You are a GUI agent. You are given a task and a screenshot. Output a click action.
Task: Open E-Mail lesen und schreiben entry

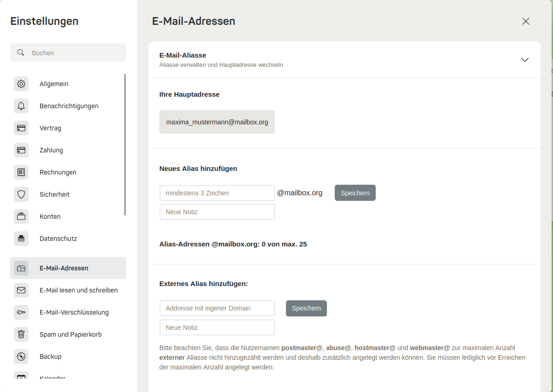[68, 290]
